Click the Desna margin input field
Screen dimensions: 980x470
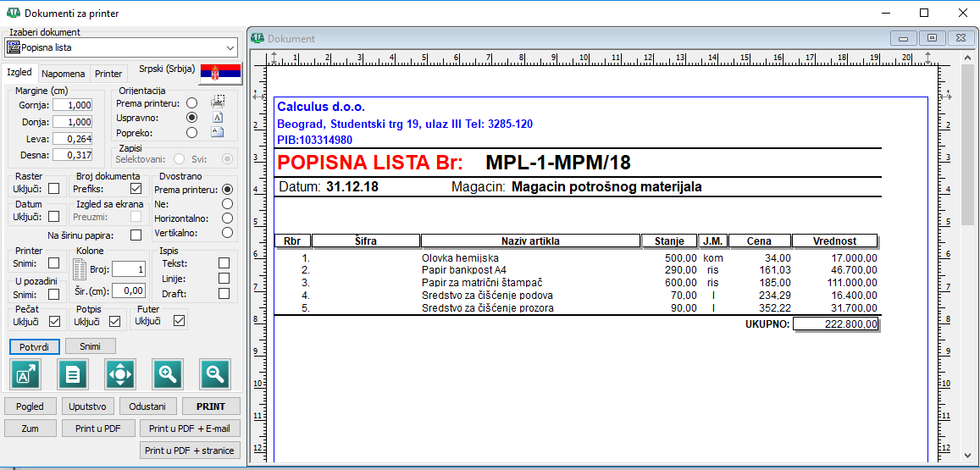pyautogui.click(x=73, y=155)
